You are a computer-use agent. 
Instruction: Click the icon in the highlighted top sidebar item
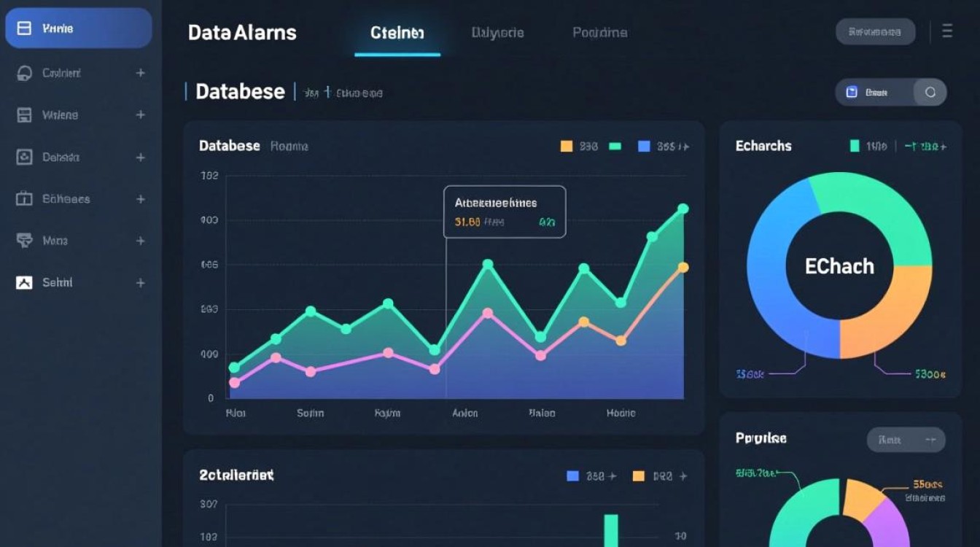[24, 28]
